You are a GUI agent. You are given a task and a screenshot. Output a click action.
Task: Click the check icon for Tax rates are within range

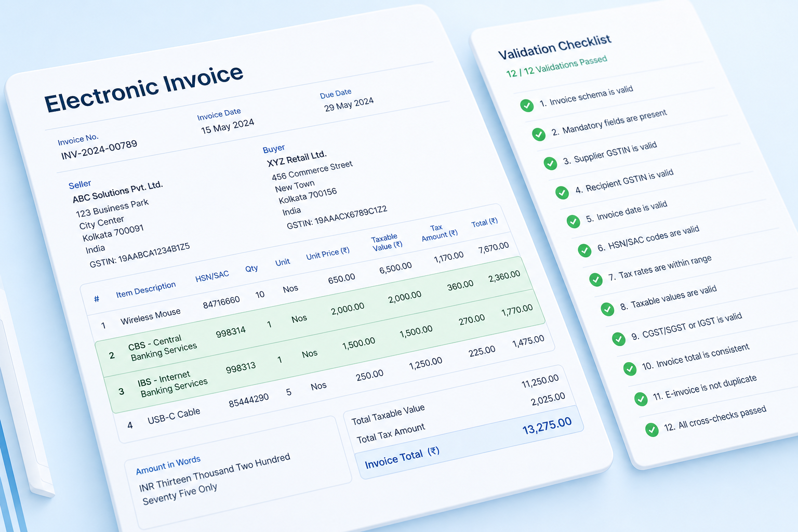tap(596, 280)
